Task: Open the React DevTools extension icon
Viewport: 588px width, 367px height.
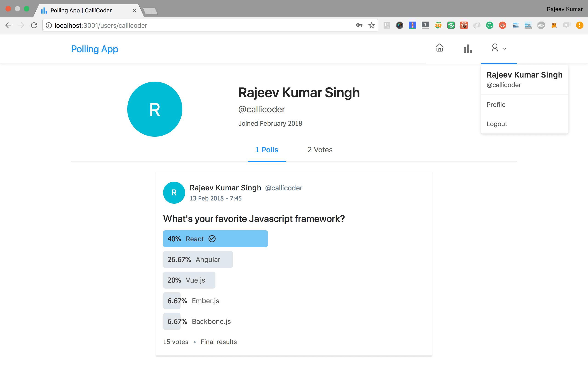Action: [464, 25]
